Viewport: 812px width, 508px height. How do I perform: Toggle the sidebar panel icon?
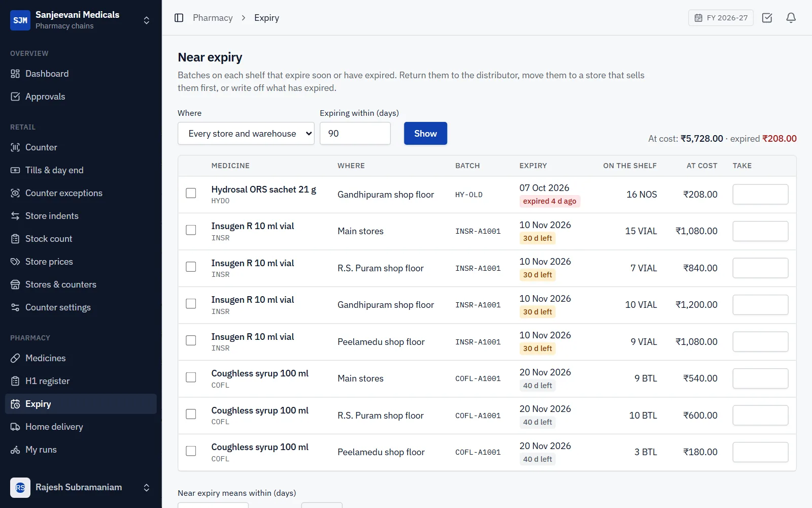[179, 18]
